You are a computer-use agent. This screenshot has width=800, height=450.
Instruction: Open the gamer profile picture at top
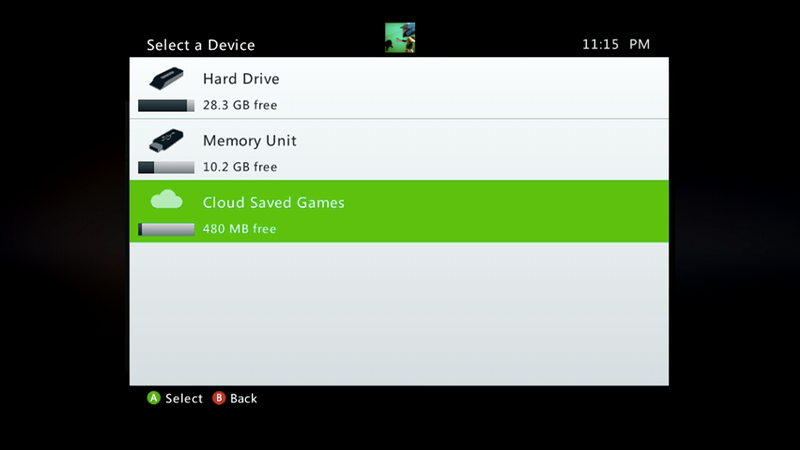pyautogui.click(x=400, y=38)
